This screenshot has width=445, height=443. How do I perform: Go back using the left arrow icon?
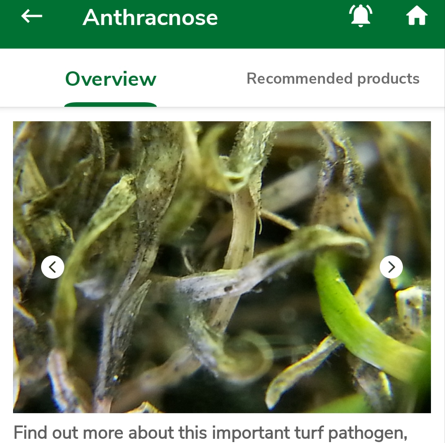(x=32, y=16)
